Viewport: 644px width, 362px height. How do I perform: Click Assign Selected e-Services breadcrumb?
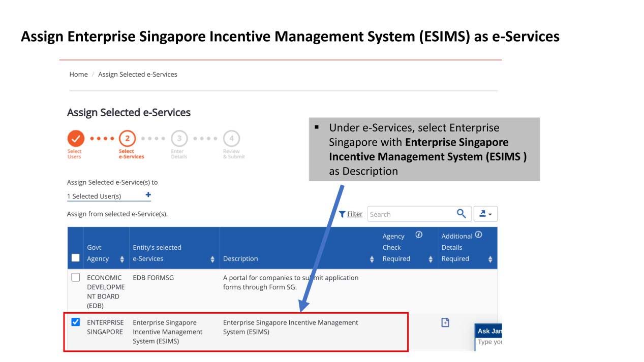[x=138, y=74]
